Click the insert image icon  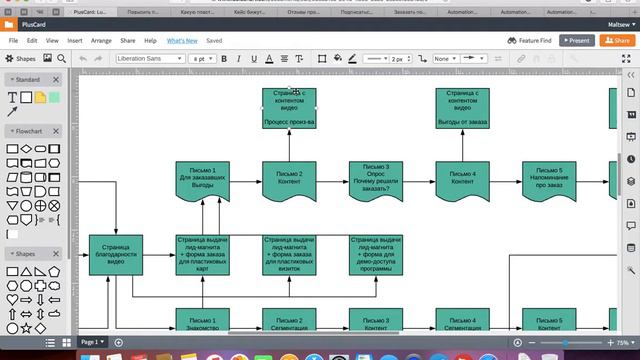tap(47, 58)
